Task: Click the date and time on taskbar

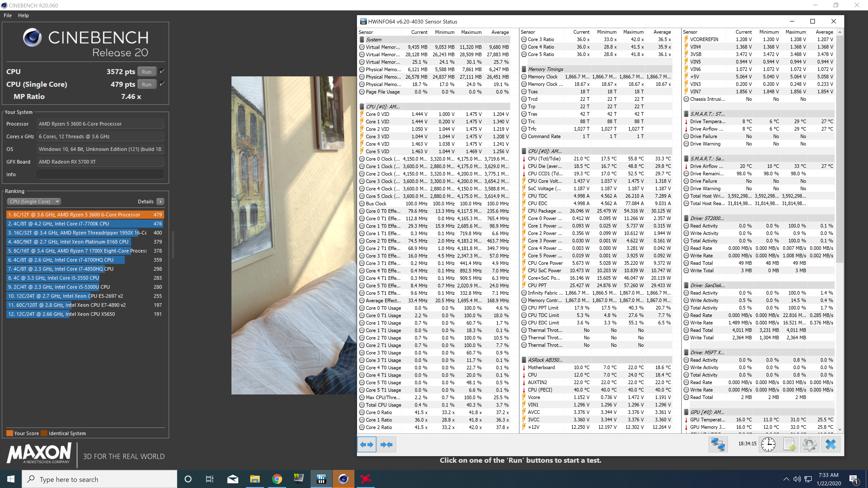Action: pyautogui.click(x=828, y=479)
